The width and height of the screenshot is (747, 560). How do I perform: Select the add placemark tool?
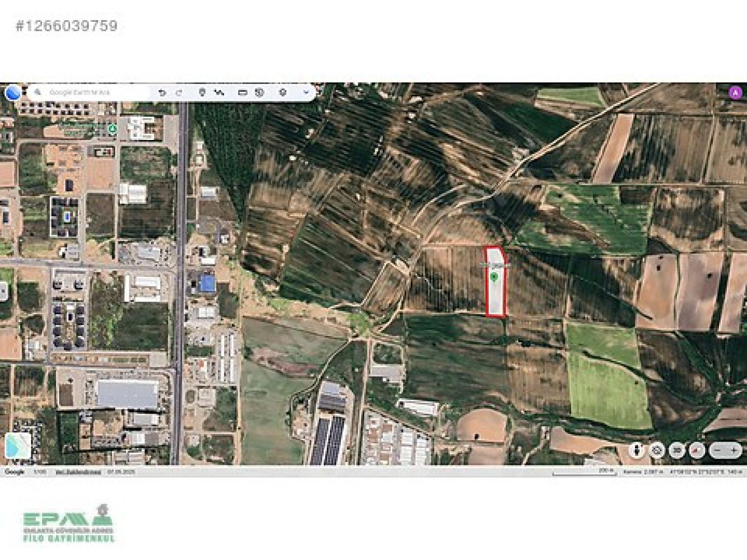pos(202,92)
